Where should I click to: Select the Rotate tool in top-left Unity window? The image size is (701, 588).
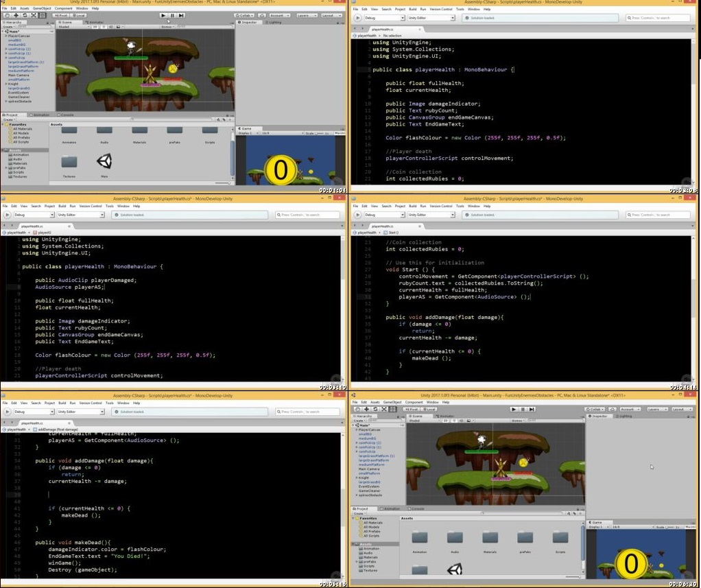click(25, 15)
